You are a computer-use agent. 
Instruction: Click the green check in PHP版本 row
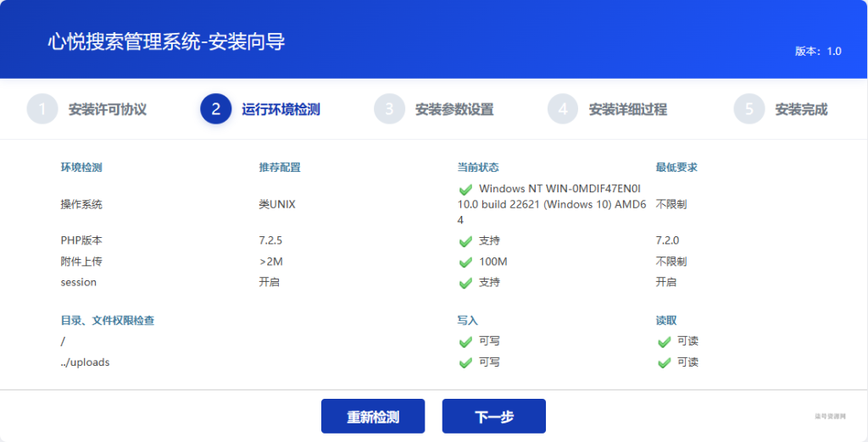(x=465, y=241)
